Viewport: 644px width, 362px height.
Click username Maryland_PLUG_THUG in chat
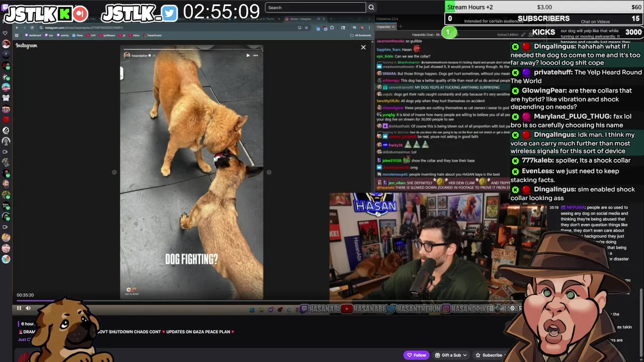pos(573,116)
